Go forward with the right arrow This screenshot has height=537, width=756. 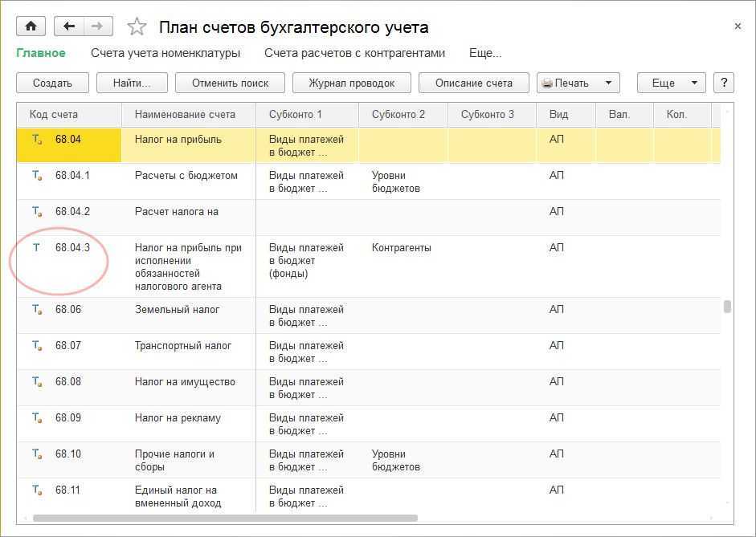pos(98,26)
